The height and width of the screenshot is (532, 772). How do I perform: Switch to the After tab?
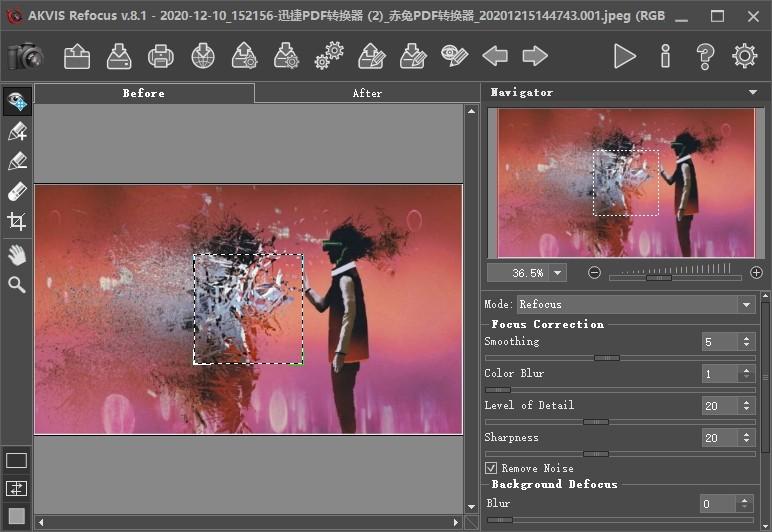pyautogui.click(x=367, y=93)
